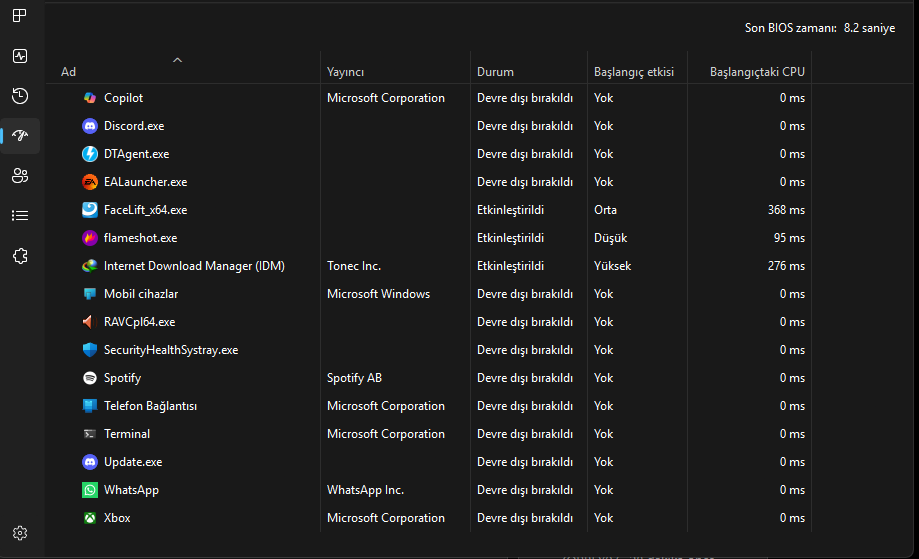Image resolution: width=919 pixels, height=559 pixels.
Task: Select the flameshot.exe entry
Action: click(x=140, y=238)
